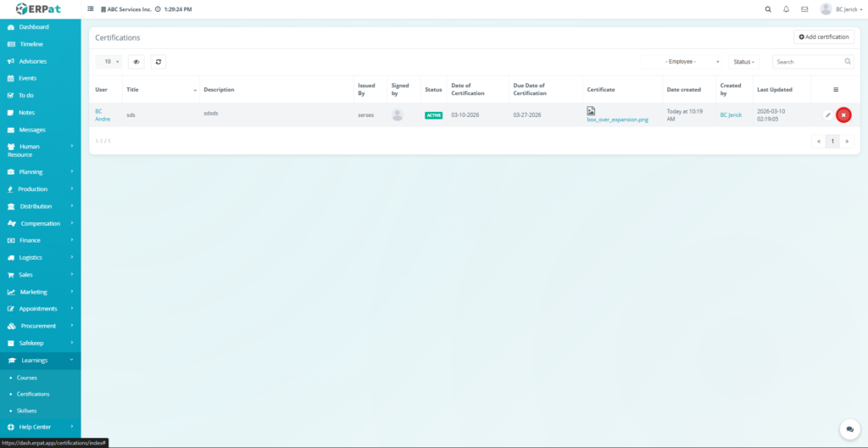Open the mail envelope icon
This screenshot has height=448, width=868.
(x=804, y=9)
